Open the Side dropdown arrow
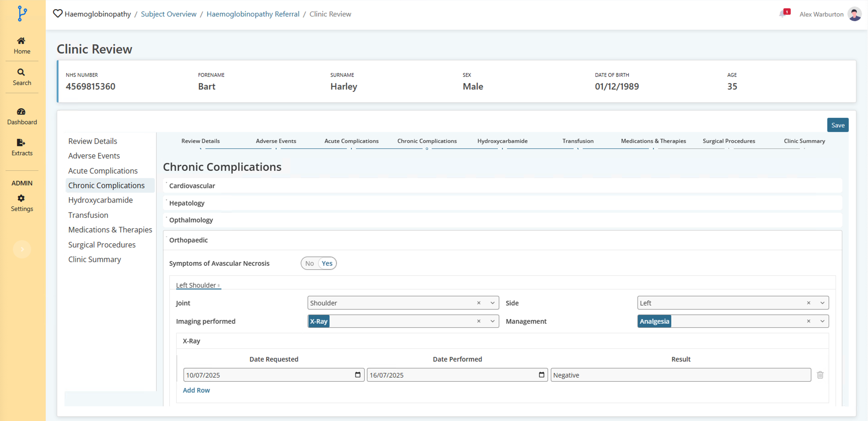Image resolution: width=868 pixels, height=421 pixels. [x=822, y=303]
